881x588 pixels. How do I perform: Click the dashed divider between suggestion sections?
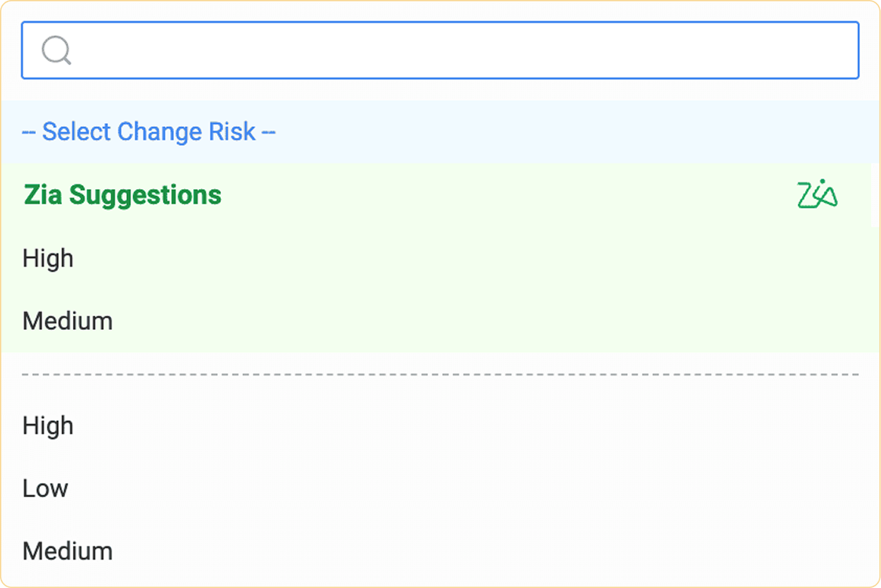(x=440, y=373)
